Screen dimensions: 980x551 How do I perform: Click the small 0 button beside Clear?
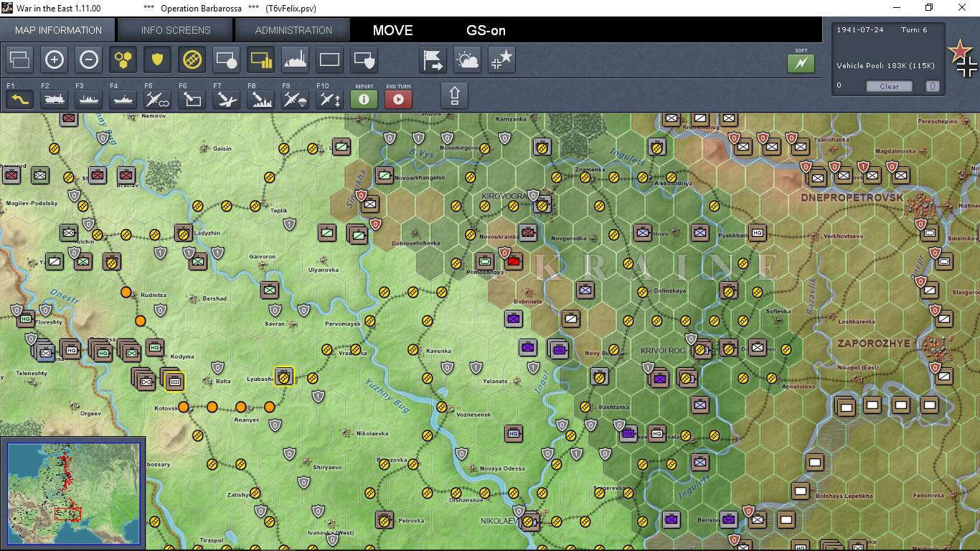932,86
